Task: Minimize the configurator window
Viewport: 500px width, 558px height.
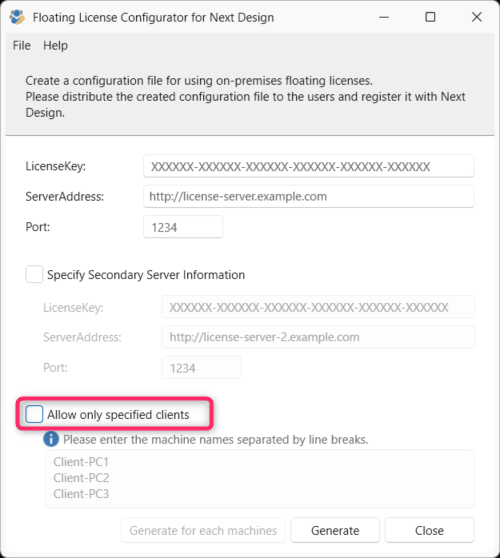Action: tap(384, 17)
